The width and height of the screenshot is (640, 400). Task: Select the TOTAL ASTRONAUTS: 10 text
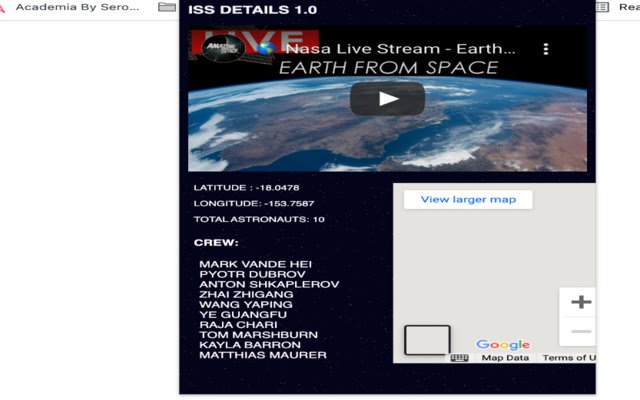pos(259,219)
